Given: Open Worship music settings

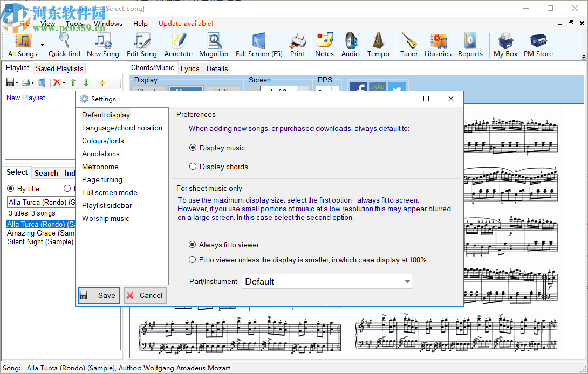Looking at the screenshot, I should 105,218.
